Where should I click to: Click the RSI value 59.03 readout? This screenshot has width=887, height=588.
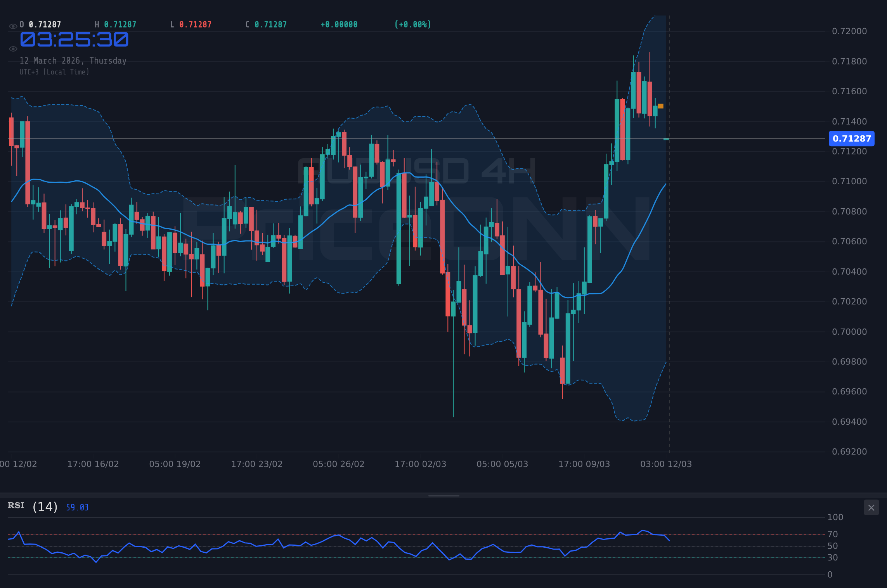click(77, 507)
